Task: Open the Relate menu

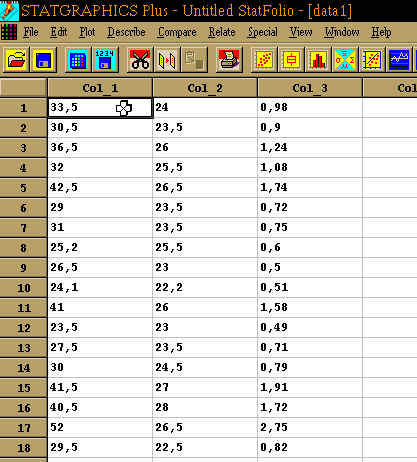Action: 222,32
